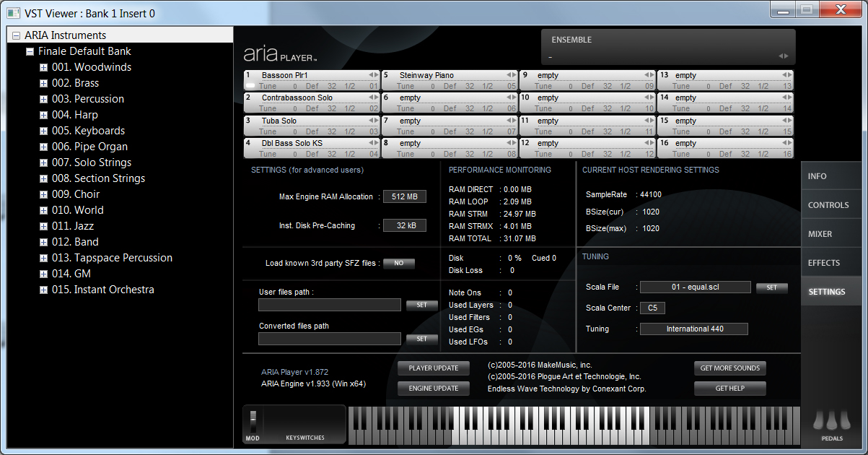Screen dimensions: 868x455
Task: Click the Player Update button
Action: click(x=433, y=368)
